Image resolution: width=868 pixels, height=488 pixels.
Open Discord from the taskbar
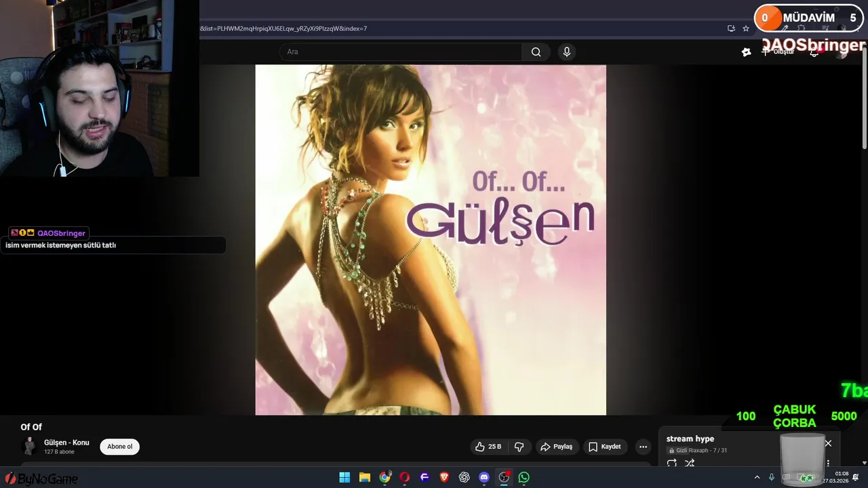[484, 477]
